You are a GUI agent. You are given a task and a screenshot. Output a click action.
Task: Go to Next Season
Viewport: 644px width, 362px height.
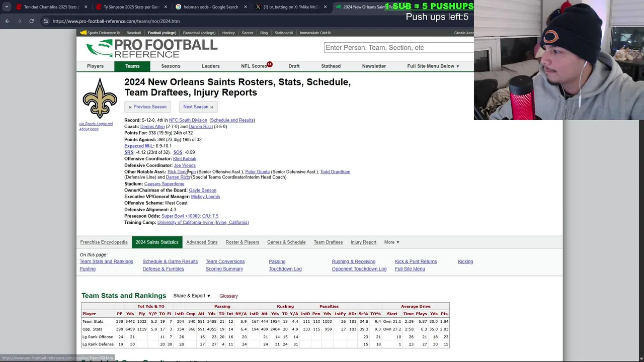[198, 107]
